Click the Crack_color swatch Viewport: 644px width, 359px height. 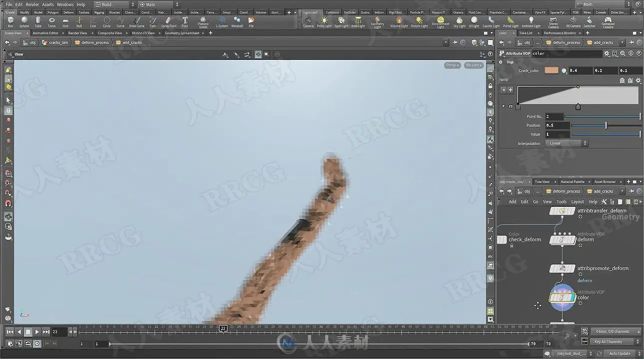pos(552,70)
